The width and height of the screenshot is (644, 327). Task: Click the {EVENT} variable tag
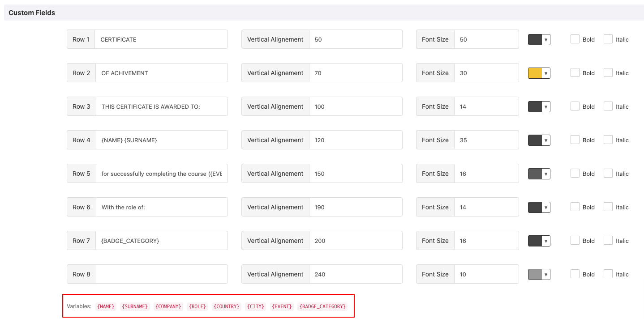pyautogui.click(x=282, y=306)
